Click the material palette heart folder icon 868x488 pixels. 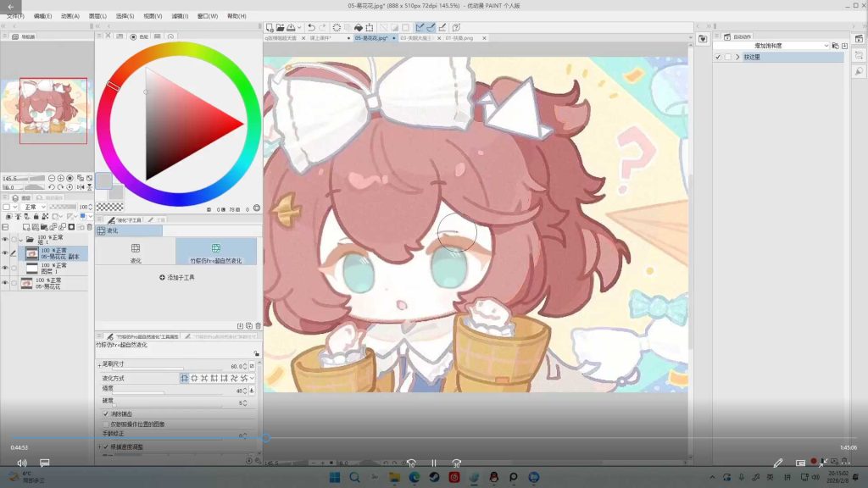(703, 39)
